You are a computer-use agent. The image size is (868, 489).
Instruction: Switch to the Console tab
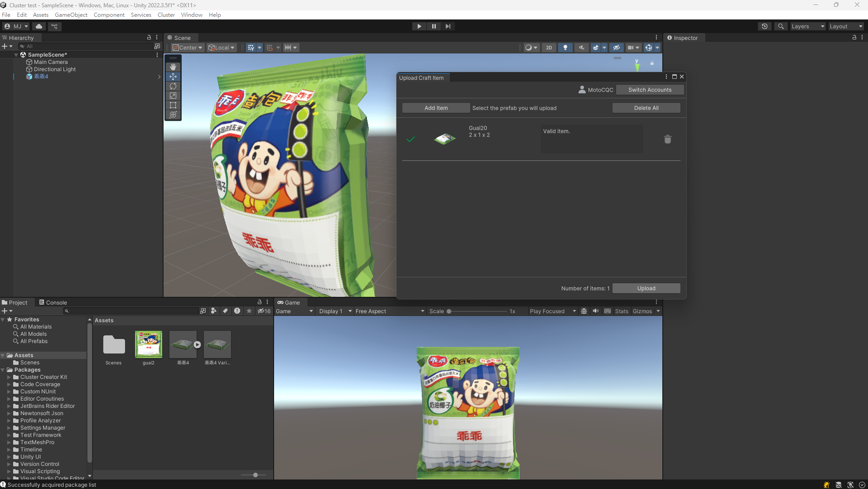[x=53, y=302]
